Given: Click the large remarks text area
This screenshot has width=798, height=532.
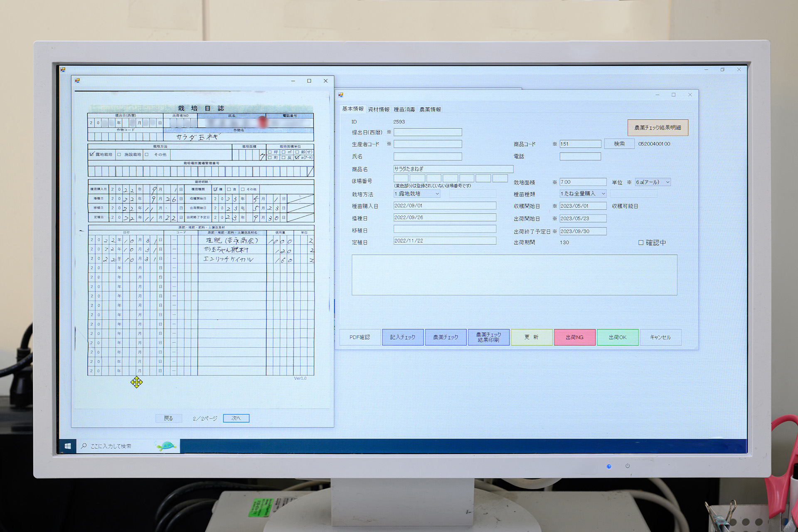Looking at the screenshot, I should pos(515,275).
